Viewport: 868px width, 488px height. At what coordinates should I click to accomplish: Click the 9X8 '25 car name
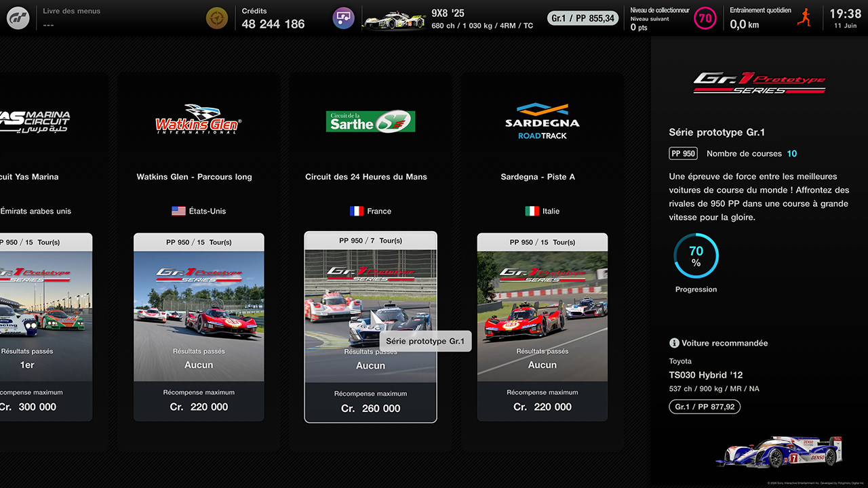click(448, 13)
